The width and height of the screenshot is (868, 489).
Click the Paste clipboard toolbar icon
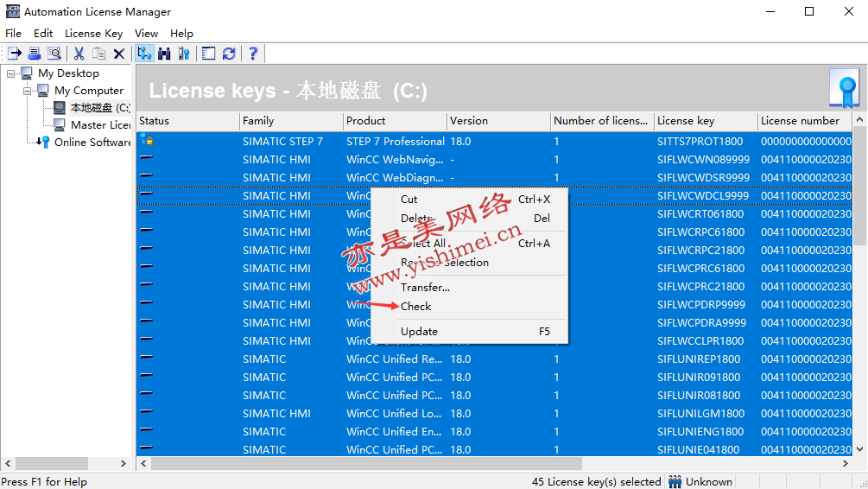point(98,54)
